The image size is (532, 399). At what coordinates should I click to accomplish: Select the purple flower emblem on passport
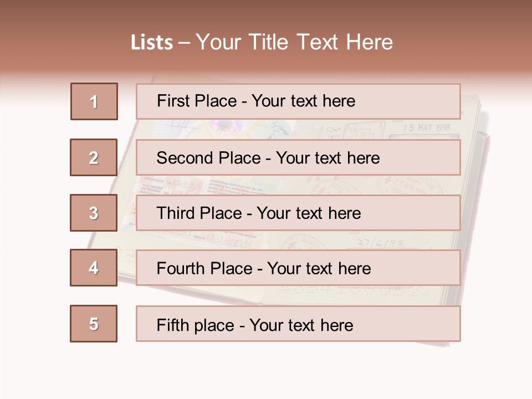click(226, 127)
